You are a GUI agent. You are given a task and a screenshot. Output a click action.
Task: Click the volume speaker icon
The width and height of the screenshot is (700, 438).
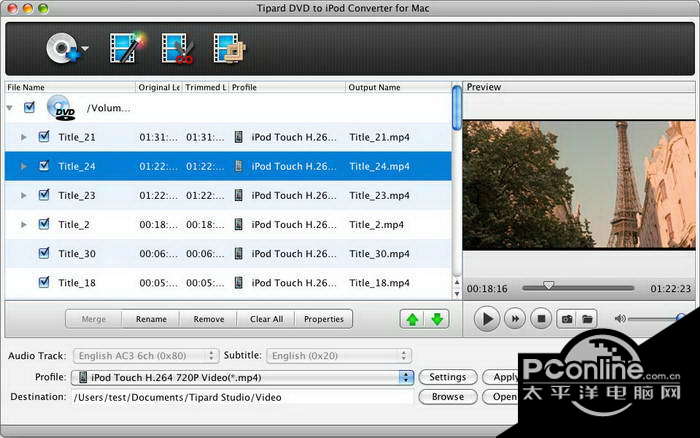[620, 319]
